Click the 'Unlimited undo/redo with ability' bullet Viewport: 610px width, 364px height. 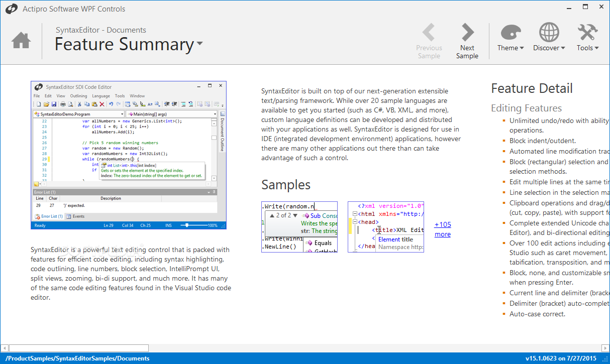559,125
